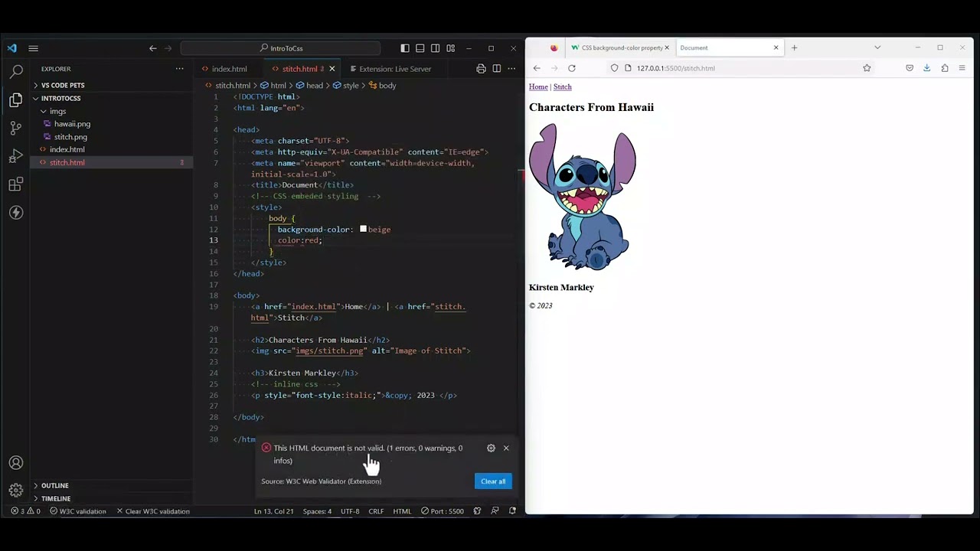Image resolution: width=980 pixels, height=551 pixels.
Task: Click Clear W3C validation in status bar
Action: [152, 511]
